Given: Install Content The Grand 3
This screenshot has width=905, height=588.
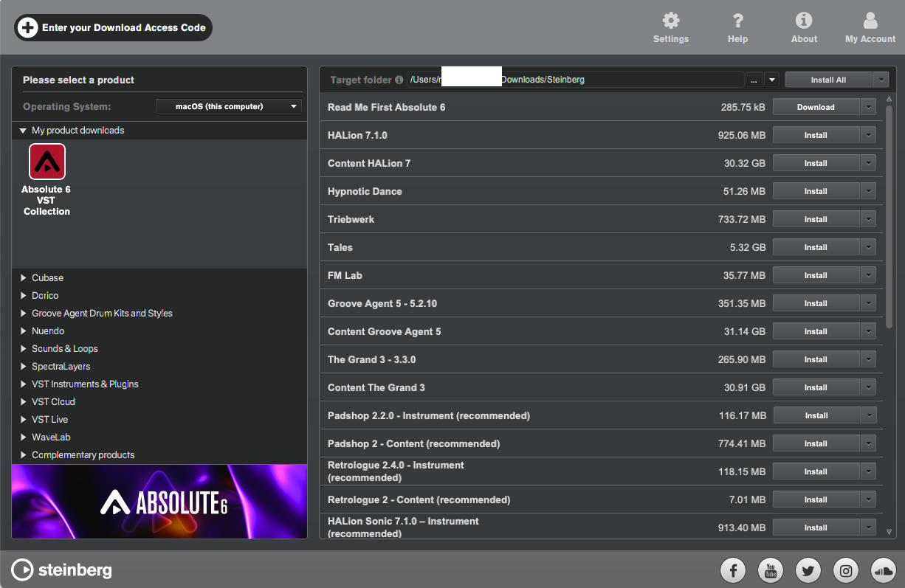Looking at the screenshot, I should click(x=816, y=387).
